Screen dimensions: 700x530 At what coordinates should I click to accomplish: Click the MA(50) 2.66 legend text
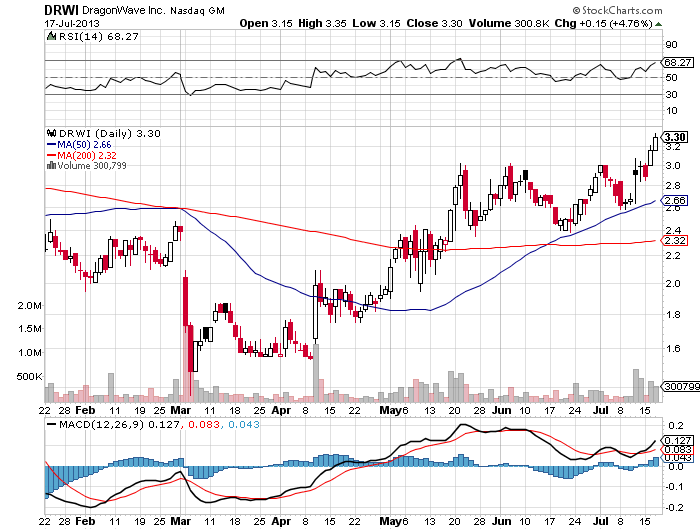(84, 145)
